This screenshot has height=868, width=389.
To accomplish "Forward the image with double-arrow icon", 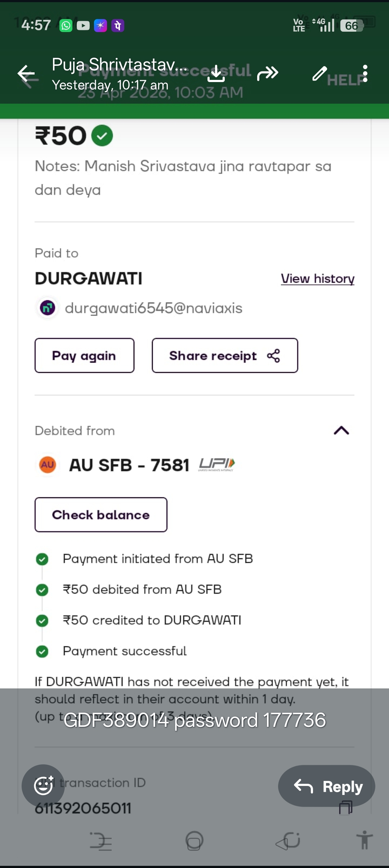I will [268, 73].
